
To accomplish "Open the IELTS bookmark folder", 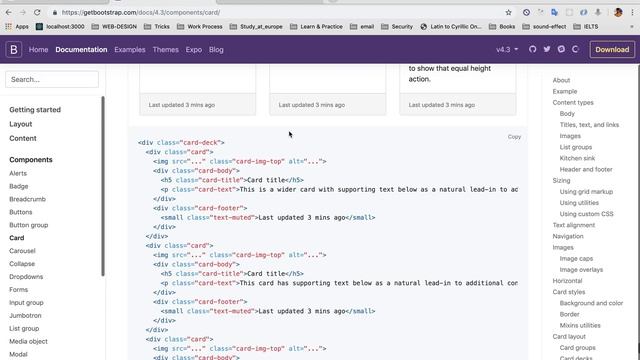I will pos(586,27).
